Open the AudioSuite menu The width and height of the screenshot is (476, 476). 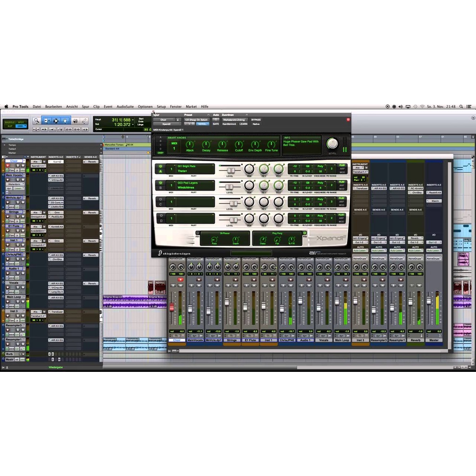[x=125, y=106]
